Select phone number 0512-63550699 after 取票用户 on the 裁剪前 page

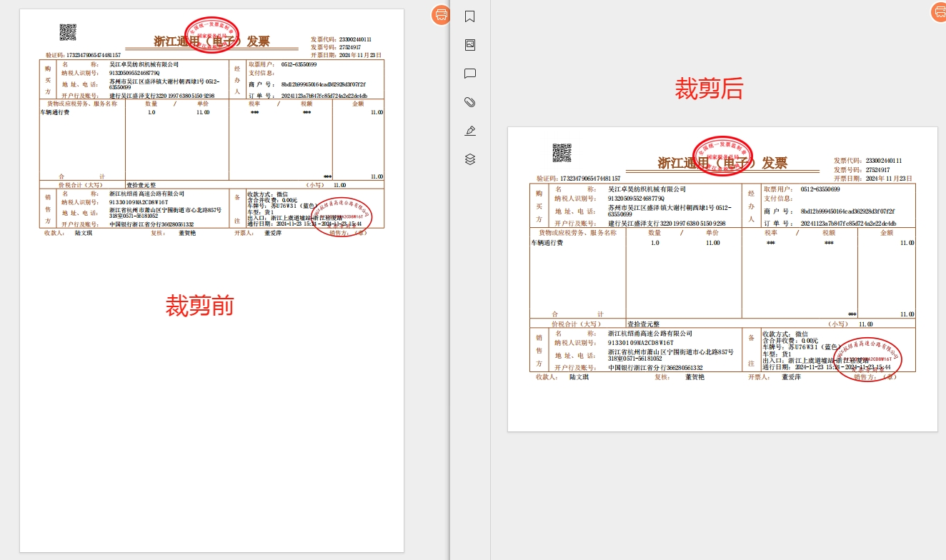pyautogui.click(x=299, y=64)
